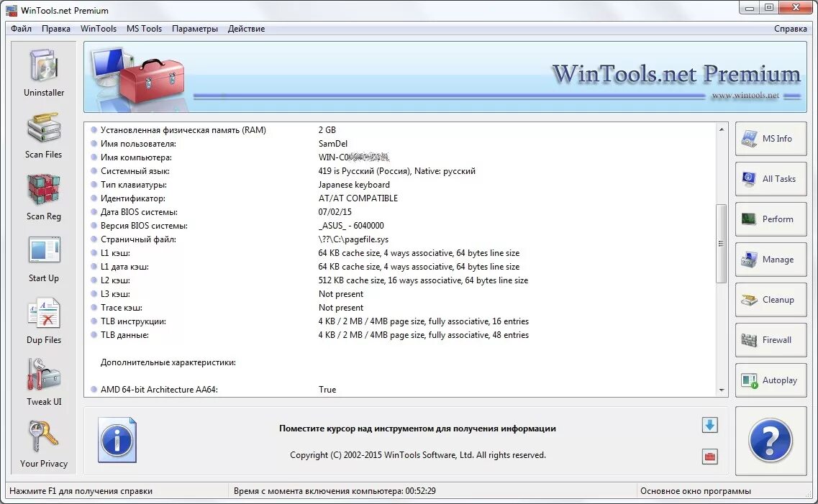Viewport: 818px width, 504px height.
Task: Select the 'L1 дата кэш:' row
Action: click(401, 266)
